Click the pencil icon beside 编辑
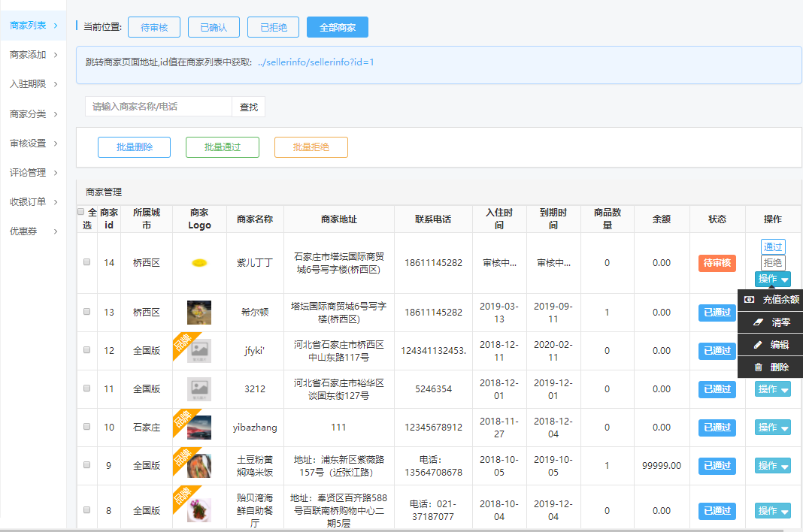 758,345
